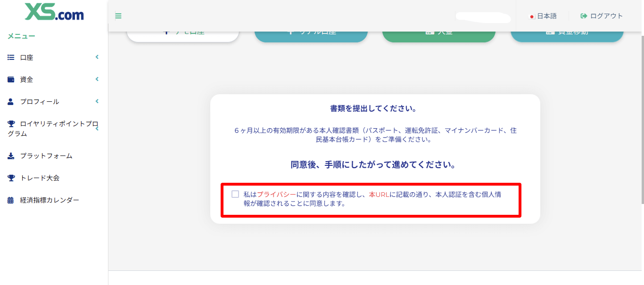Click the トレード大会 trophy icon
The image size is (644, 285).
[10, 178]
